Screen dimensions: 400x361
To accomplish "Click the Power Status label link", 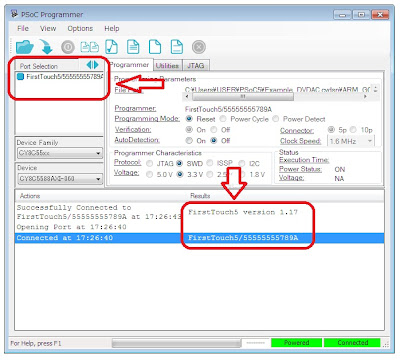I will point(300,169).
